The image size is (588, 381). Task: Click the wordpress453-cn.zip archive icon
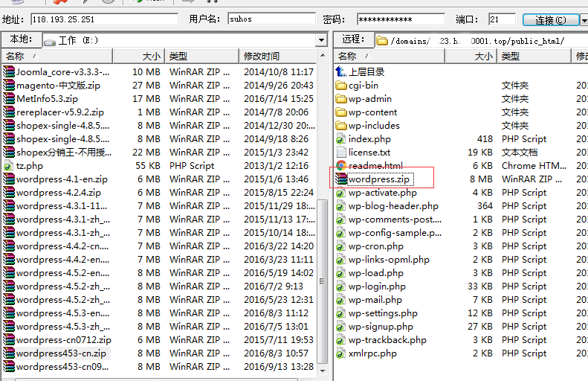tap(9, 353)
